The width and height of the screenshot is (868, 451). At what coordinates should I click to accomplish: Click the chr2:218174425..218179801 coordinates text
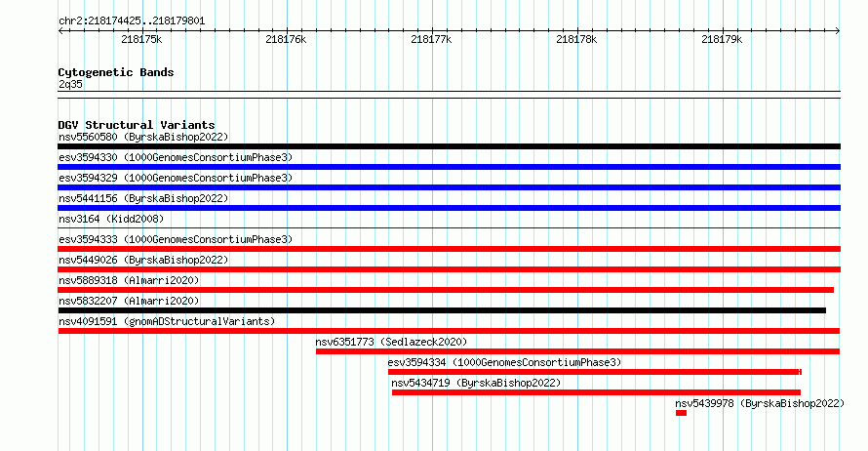[132, 21]
